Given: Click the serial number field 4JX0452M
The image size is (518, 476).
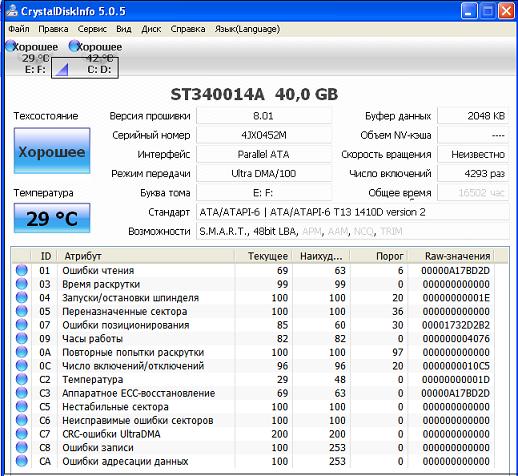Looking at the screenshot, I should point(263,135).
